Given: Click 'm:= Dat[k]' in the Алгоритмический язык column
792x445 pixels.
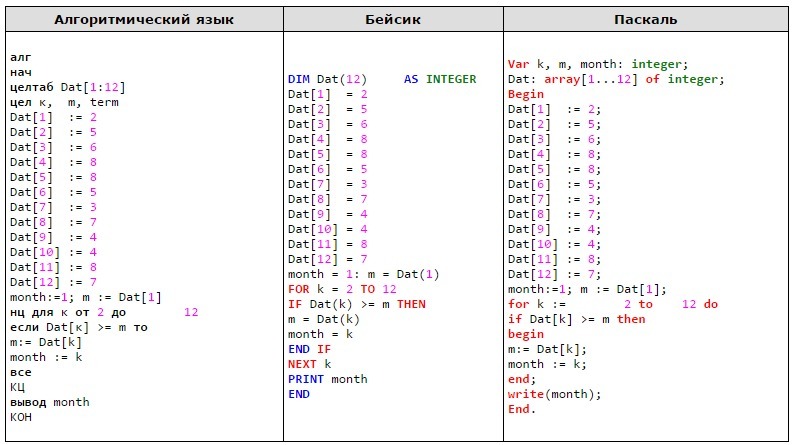Looking at the screenshot, I should coord(45,342).
